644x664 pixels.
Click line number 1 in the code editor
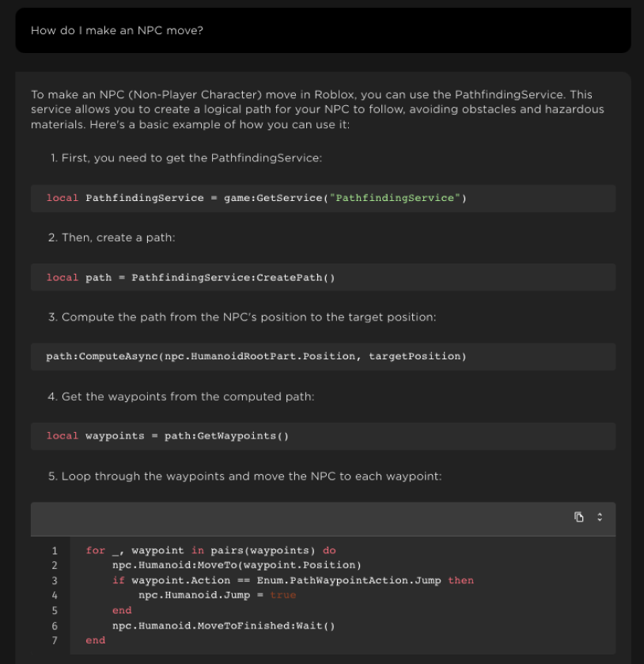pos(55,550)
